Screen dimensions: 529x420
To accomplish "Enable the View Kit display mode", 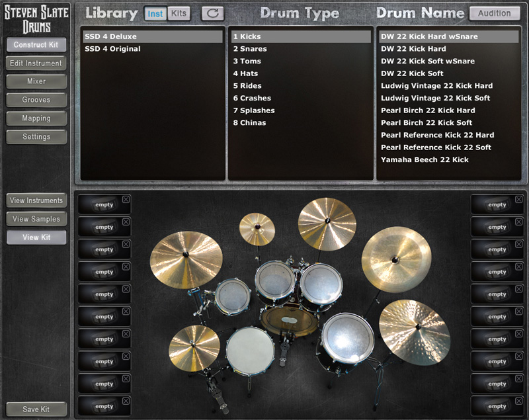I will [x=36, y=237].
